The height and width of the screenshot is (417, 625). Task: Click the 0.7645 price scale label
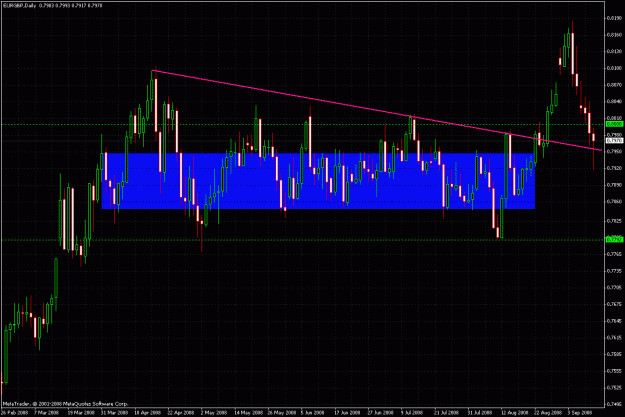pyautogui.click(x=615, y=321)
